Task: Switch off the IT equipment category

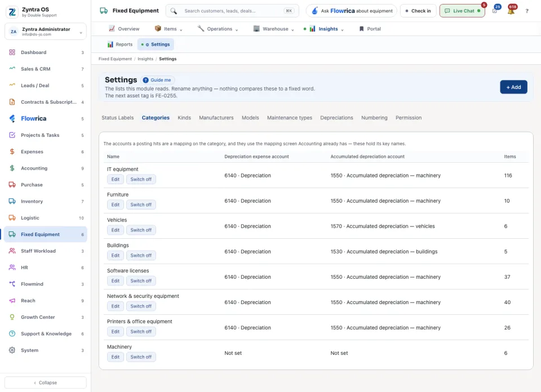Action: point(141,179)
